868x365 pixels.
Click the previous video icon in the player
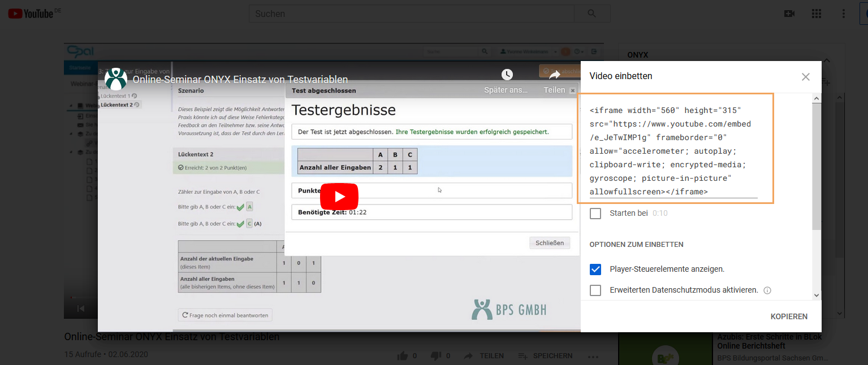click(x=81, y=308)
